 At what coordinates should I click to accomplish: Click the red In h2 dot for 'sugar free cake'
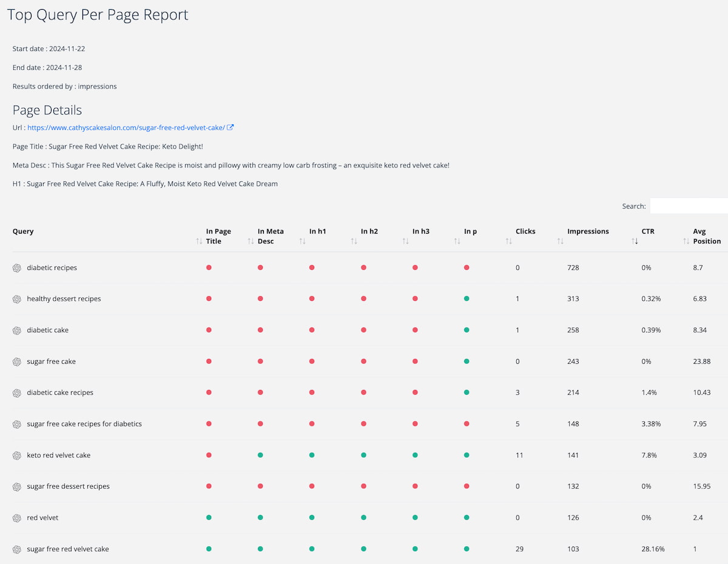(x=363, y=361)
